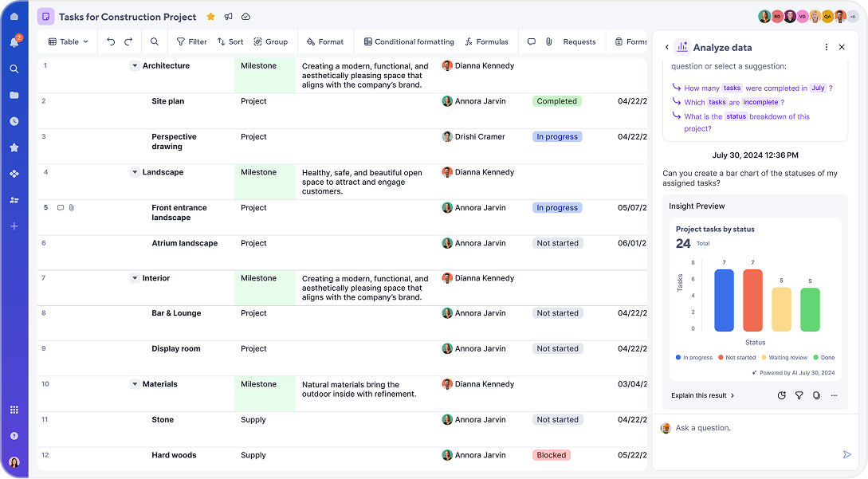Close the Analyze data panel
The width and height of the screenshot is (868, 479).
pos(842,47)
